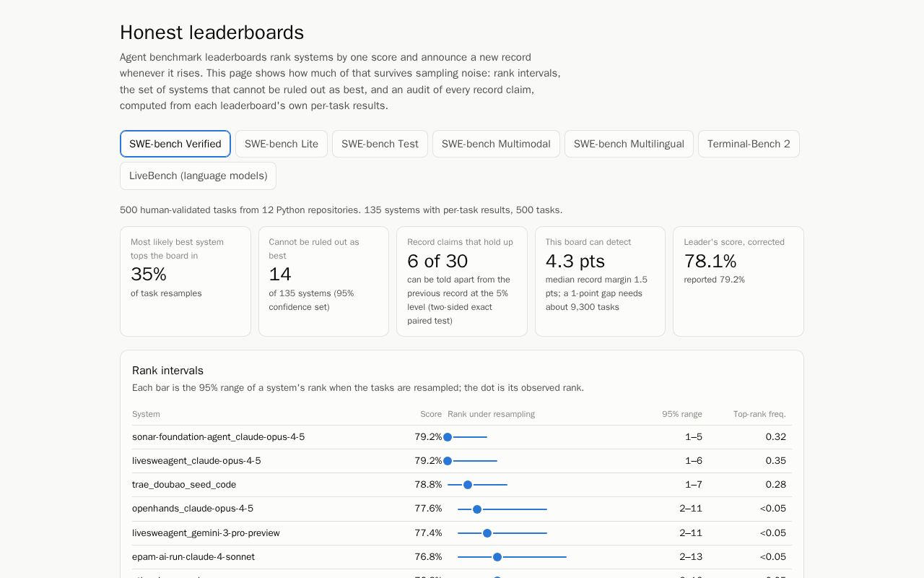Image resolution: width=924 pixels, height=578 pixels.
Task: Click the 78.8% score for trae_doubao_seed_code
Action: 428,485
